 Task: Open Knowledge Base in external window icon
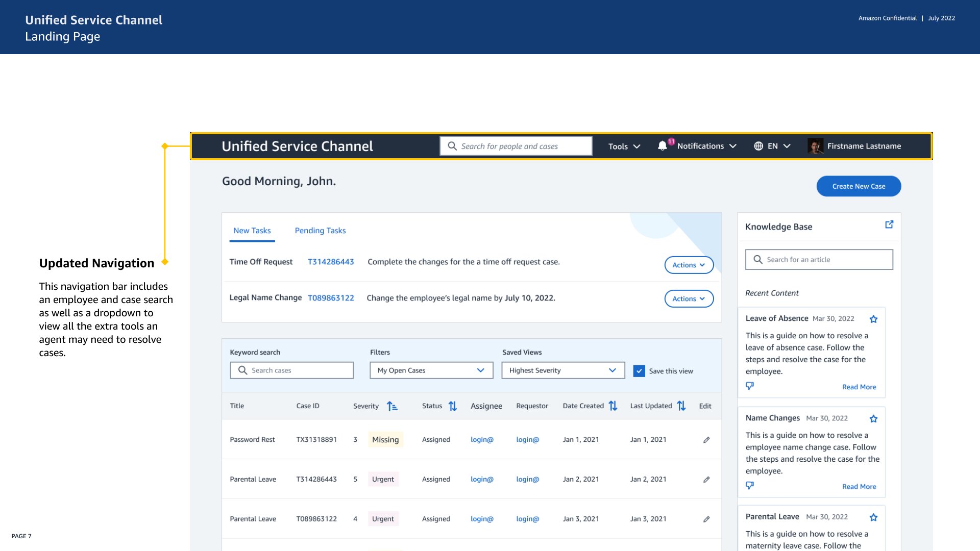click(x=889, y=224)
